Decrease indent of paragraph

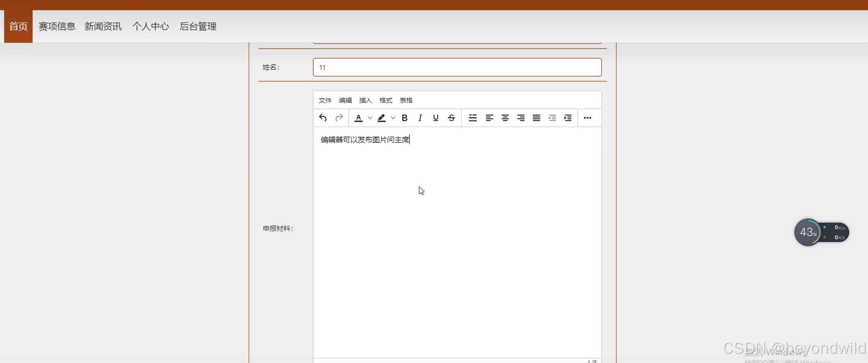click(x=552, y=118)
